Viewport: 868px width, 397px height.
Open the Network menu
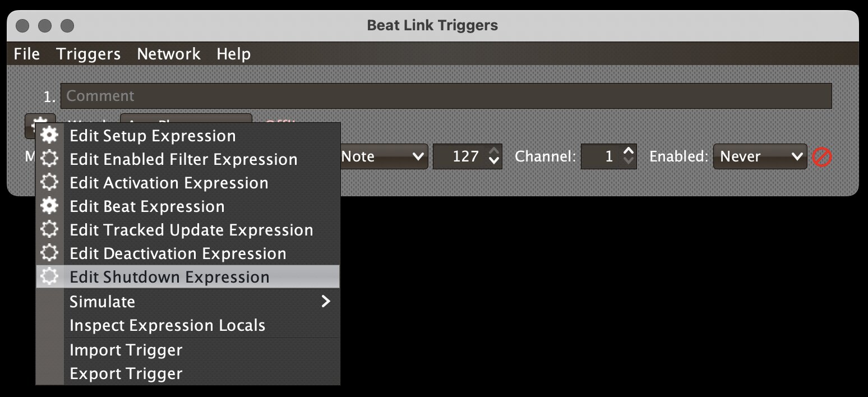[169, 54]
